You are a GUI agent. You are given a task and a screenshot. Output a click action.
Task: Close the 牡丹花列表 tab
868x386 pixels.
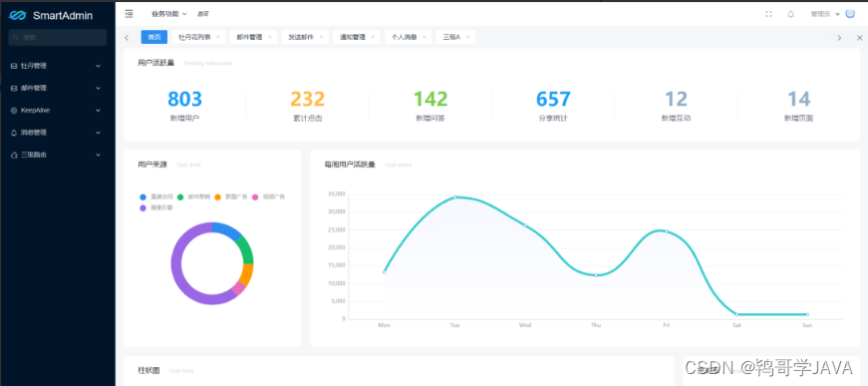(218, 37)
